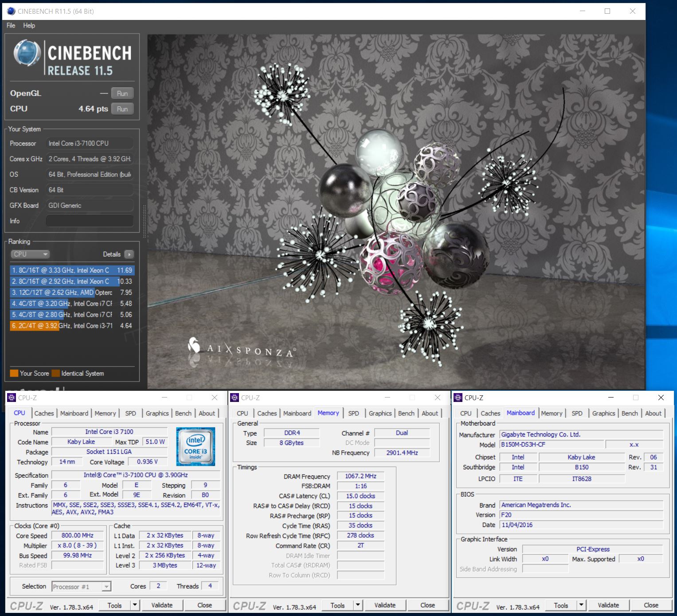The height and width of the screenshot is (616, 677).
Task: Click the GFX Board field GDI Generic
Action: 90,206
